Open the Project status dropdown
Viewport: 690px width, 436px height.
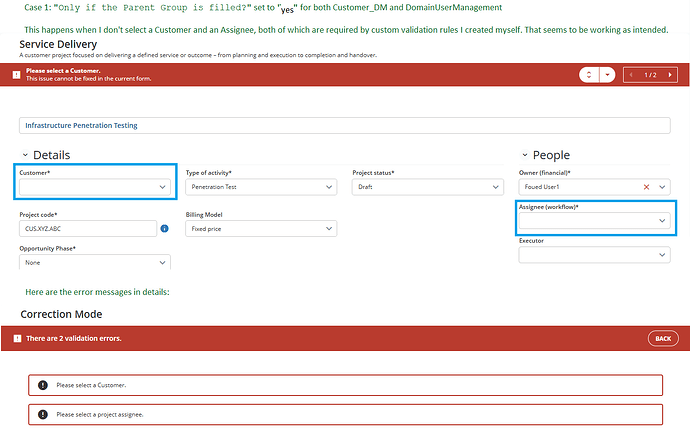pyautogui.click(x=428, y=187)
